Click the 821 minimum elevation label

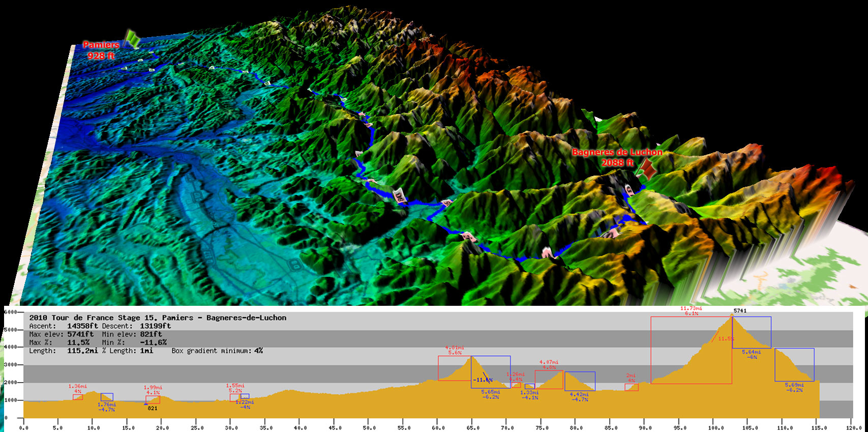[x=153, y=408]
